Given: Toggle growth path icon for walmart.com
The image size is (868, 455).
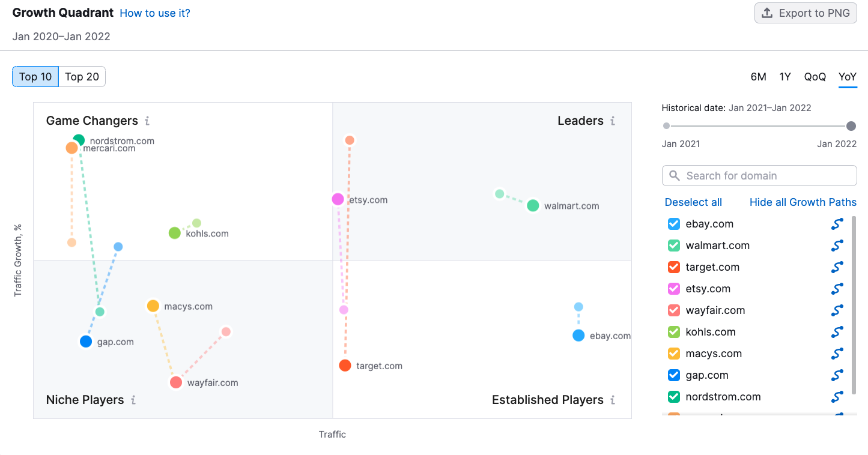Looking at the screenshot, I should click(x=837, y=246).
